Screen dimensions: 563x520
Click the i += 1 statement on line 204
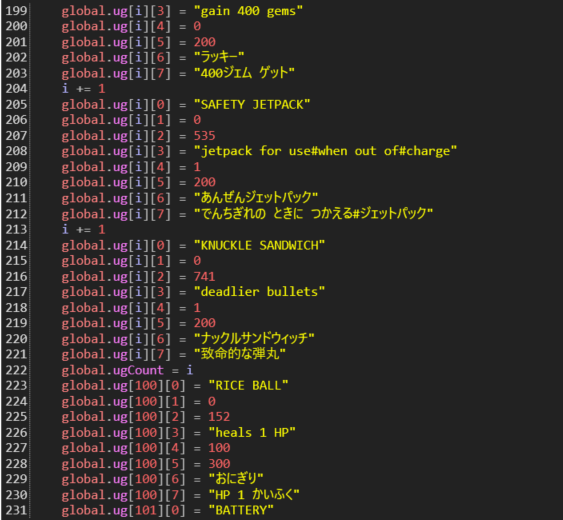click(83, 89)
